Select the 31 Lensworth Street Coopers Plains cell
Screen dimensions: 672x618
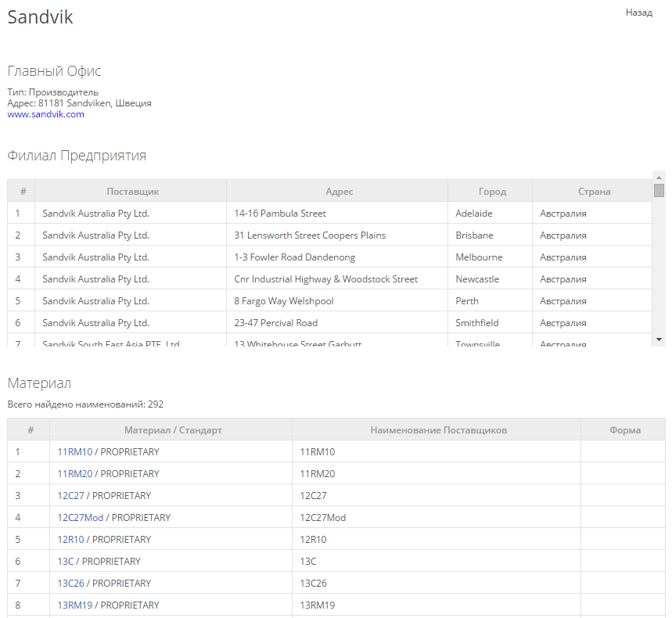(337, 235)
